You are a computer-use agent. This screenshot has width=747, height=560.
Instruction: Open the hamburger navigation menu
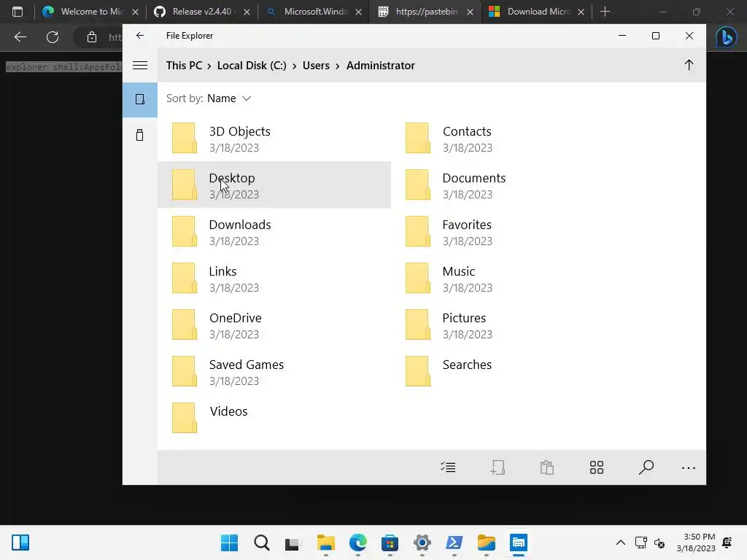pos(139,65)
